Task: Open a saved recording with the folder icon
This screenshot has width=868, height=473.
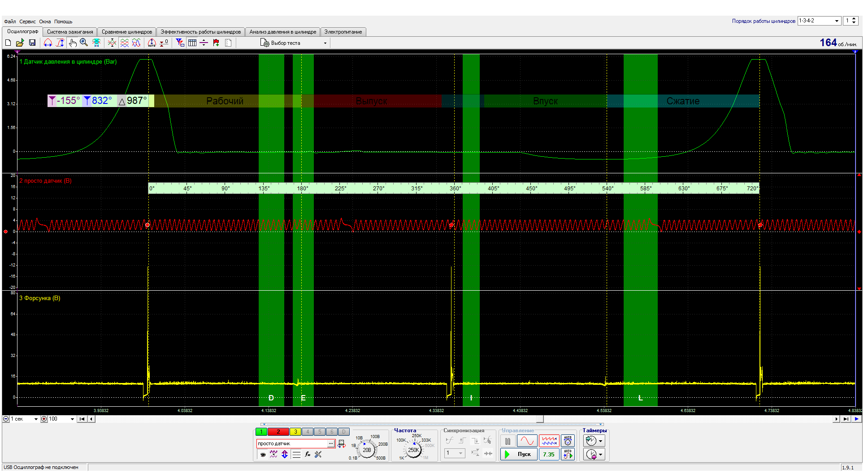Action: pos(20,43)
